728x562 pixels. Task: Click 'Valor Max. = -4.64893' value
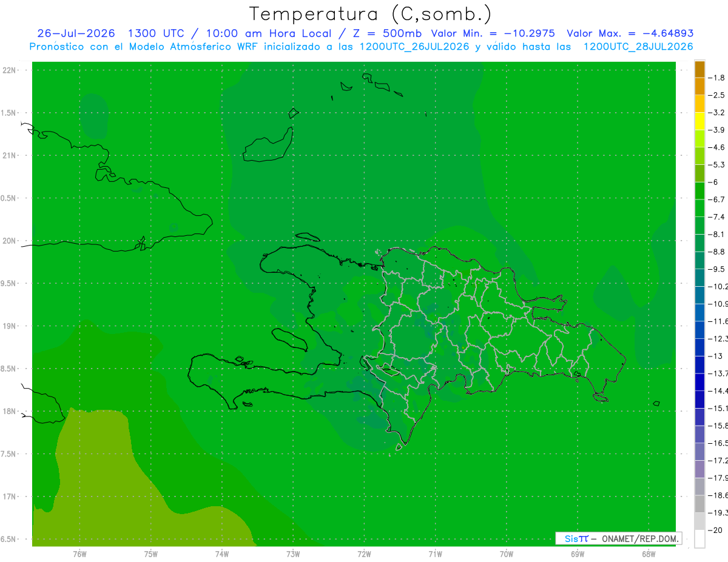(x=630, y=33)
